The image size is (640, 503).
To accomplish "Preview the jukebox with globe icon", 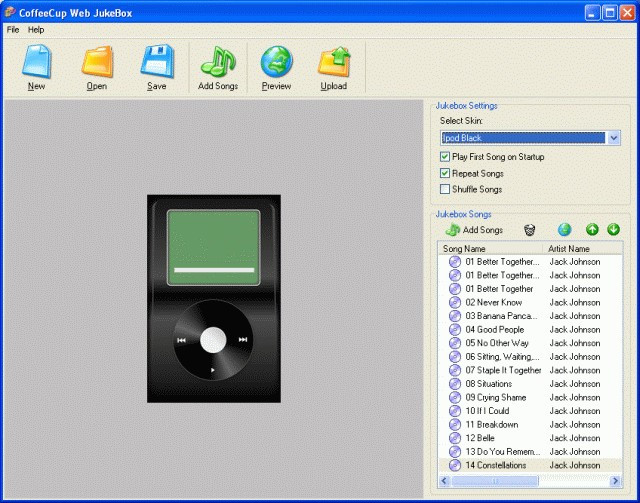I will (x=276, y=61).
